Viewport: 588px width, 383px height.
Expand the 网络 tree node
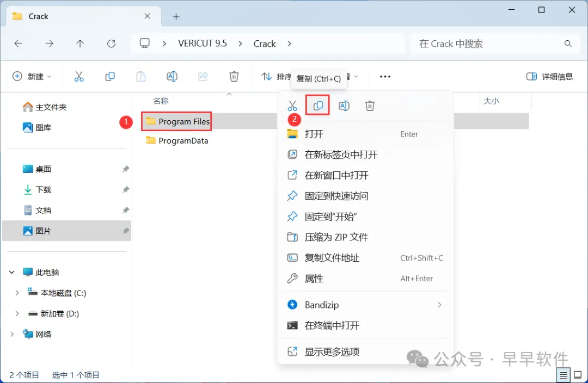[x=11, y=334]
